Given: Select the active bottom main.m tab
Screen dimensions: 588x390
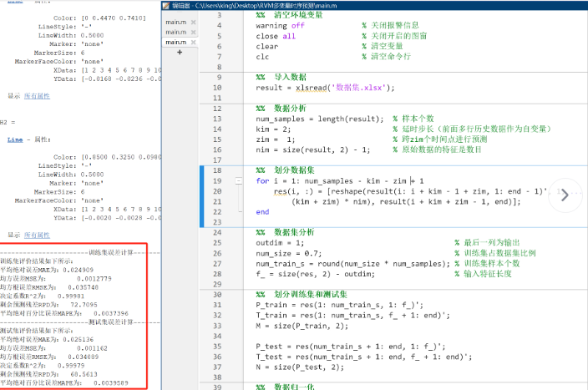Looking at the screenshot, I should 176,43.
